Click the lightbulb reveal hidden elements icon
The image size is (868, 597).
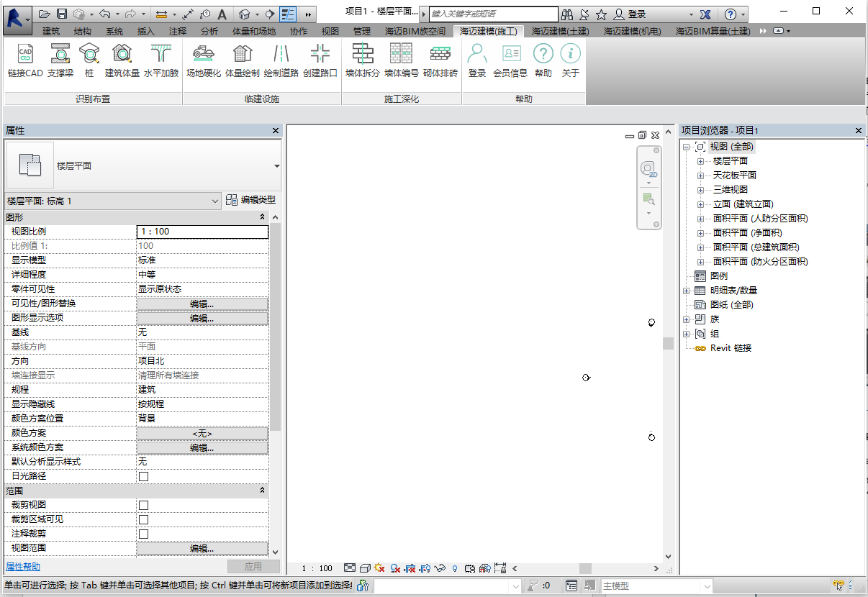point(455,568)
